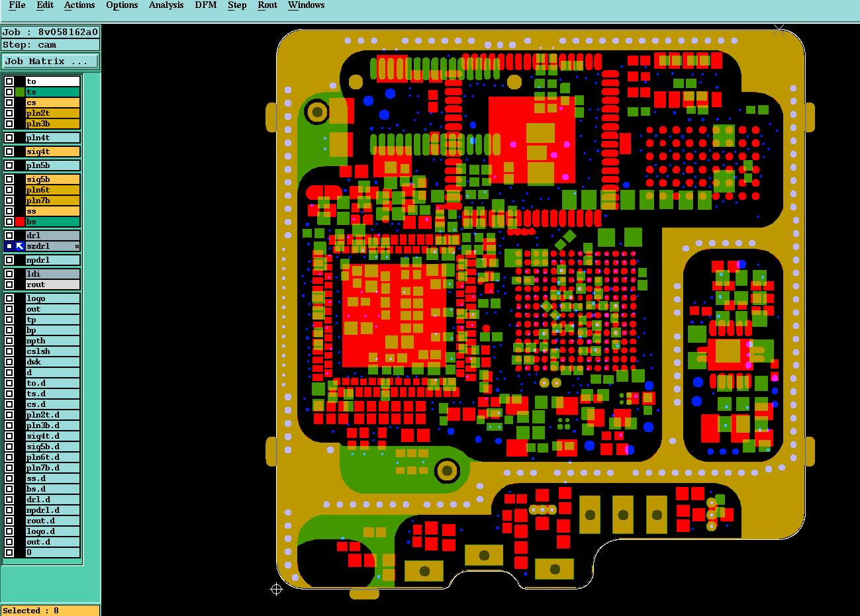Open the DFM menu
The image size is (860, 616).
tap(206, 5)
